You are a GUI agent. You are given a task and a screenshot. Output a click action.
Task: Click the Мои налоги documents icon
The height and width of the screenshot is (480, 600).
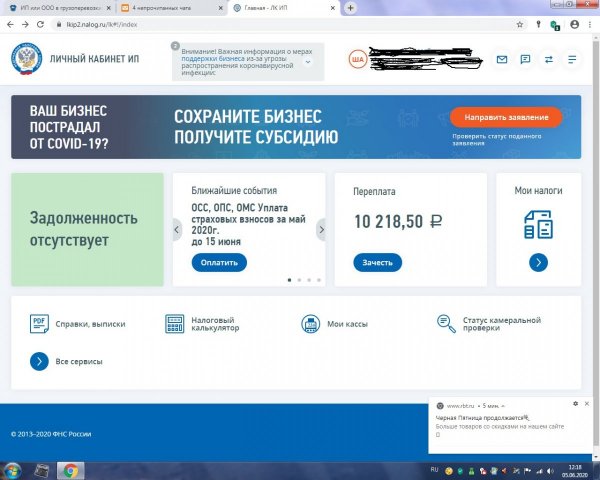click(x=538, y=224)
